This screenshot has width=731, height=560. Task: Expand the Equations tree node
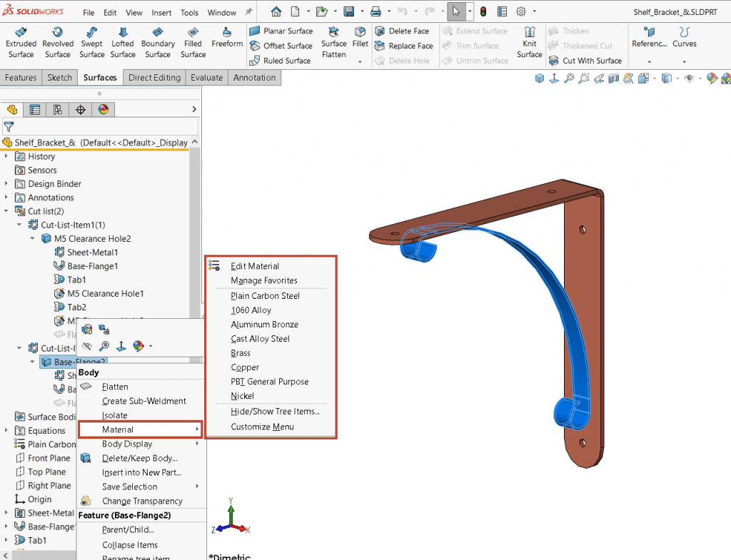point(7,431)
